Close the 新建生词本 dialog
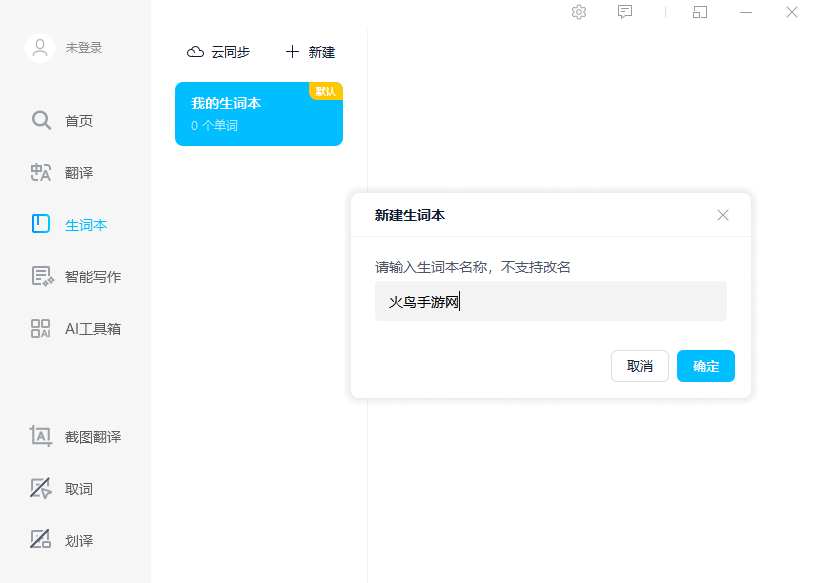The height and width of the screenshot is (583, 815). [x=722, y=215]
